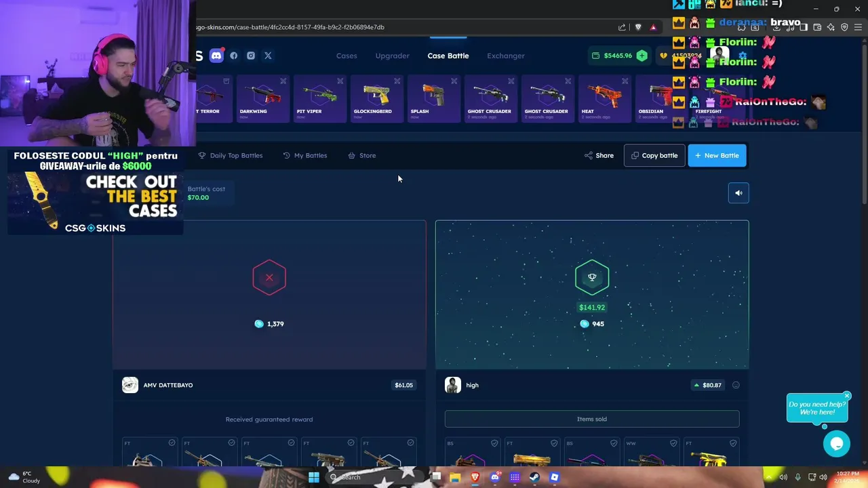
Task: Open AMV DATTEBAYO player profile
Action: 158,385
